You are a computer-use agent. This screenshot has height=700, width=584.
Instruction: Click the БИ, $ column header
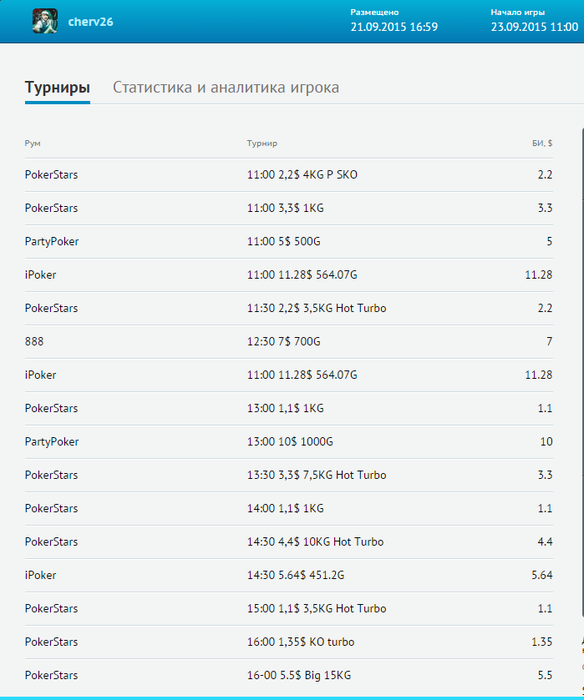(542, 143)
